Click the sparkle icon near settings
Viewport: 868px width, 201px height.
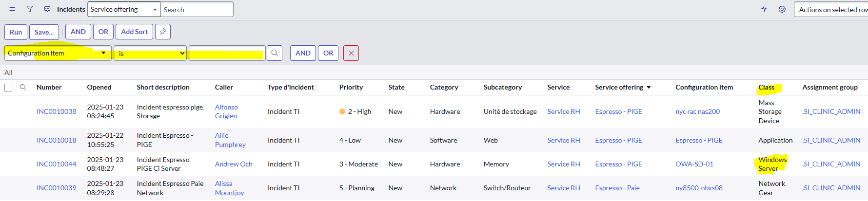[765, 9]
